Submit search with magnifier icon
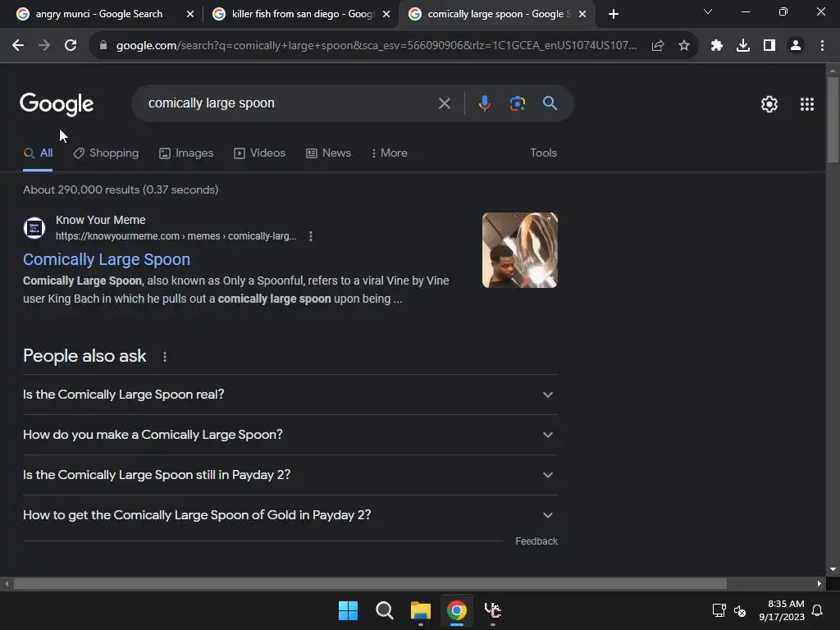This screenshot has height=630, width=840. click(x=550, y=103)
